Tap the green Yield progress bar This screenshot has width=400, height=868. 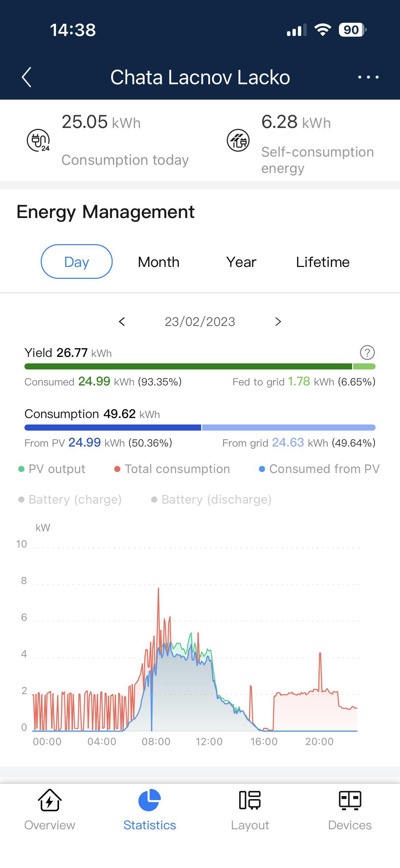click(188, 366)
